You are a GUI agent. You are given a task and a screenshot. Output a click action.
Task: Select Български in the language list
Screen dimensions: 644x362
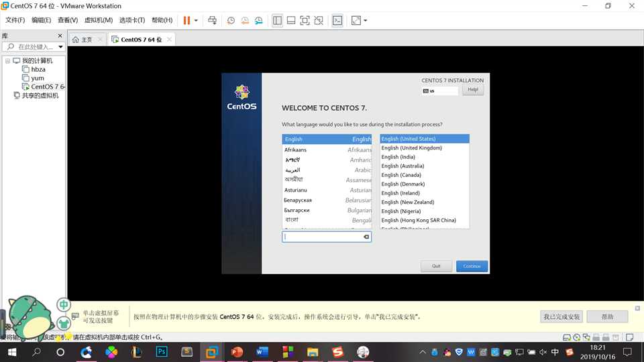click(327, 210)
